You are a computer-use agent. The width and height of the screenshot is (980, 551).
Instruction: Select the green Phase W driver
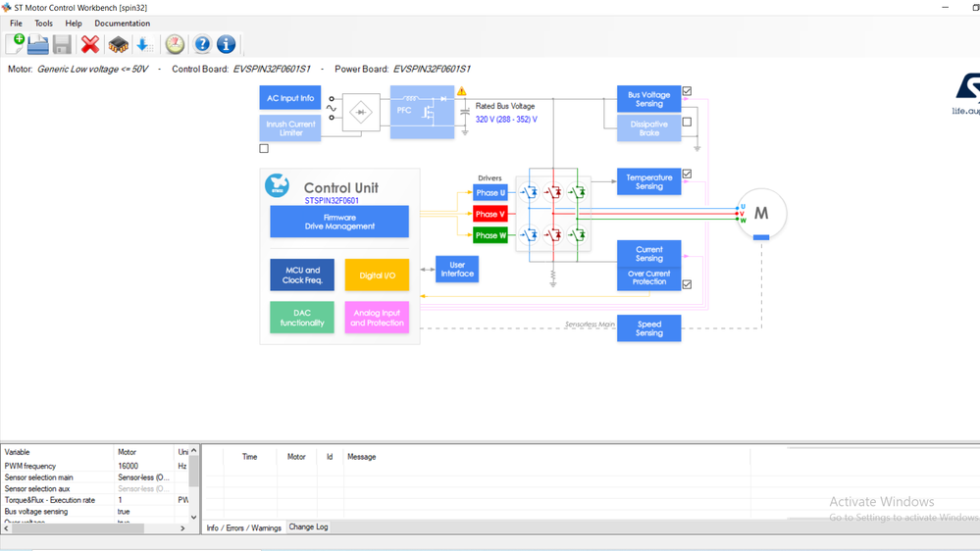[x=490, y=235]
